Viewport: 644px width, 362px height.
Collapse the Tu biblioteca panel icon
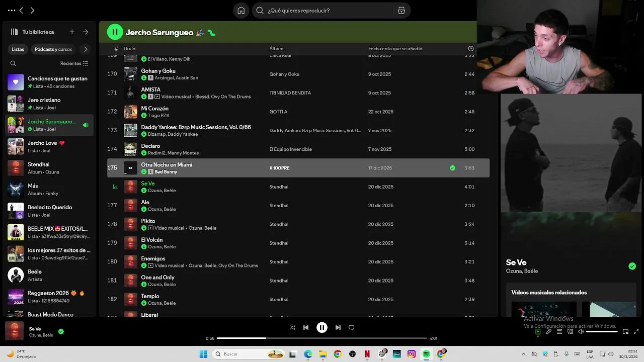14,32
